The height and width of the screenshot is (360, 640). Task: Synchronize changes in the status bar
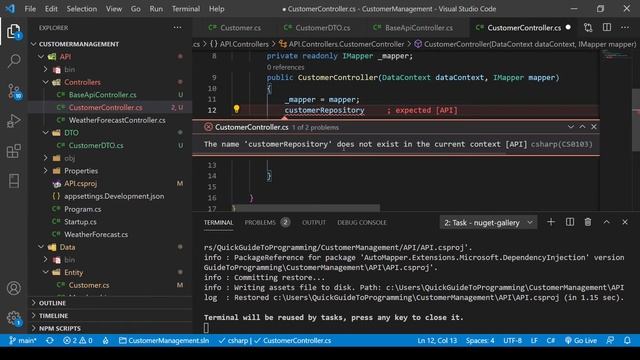[50, 340]
